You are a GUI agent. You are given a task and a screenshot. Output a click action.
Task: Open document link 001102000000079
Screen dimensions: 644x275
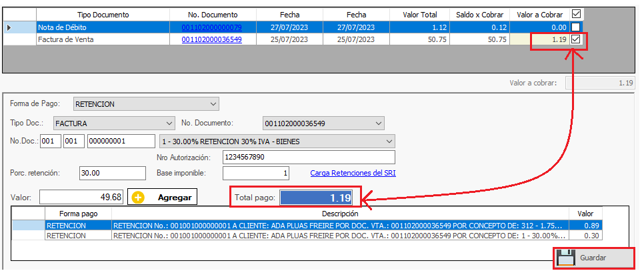[211, 27]
